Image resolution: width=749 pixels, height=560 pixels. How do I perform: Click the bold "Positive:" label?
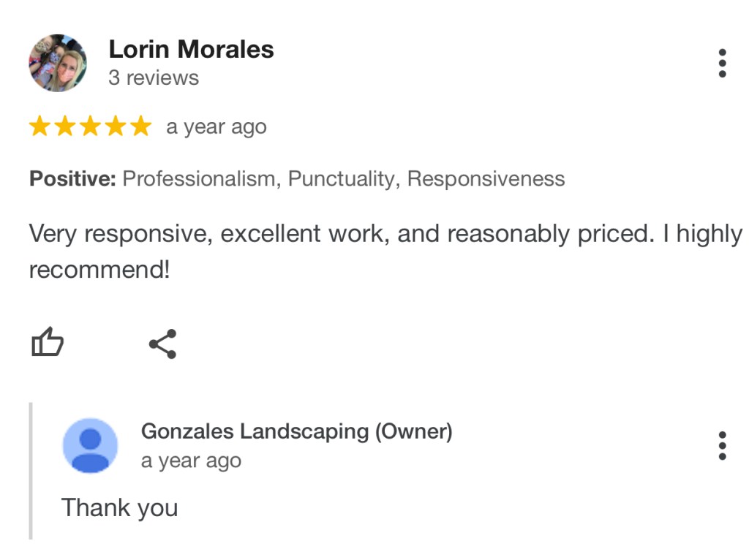[x=72, y=179]
